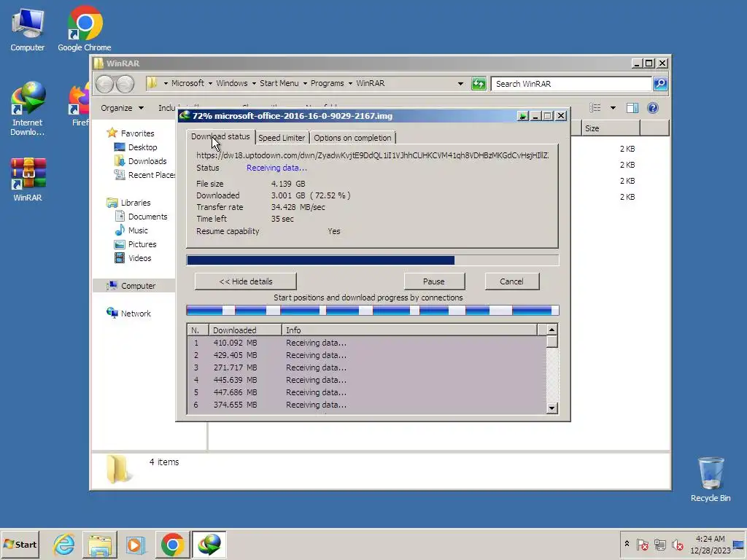
Task: Click the Firefox desktop shortcut
Action: tap(80, 104)
